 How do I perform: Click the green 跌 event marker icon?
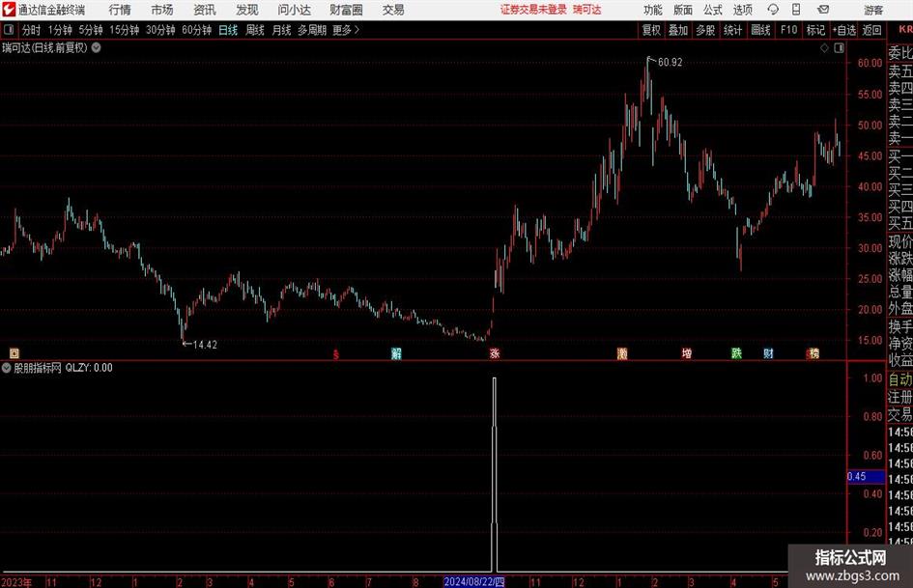[x=736, y=352]
